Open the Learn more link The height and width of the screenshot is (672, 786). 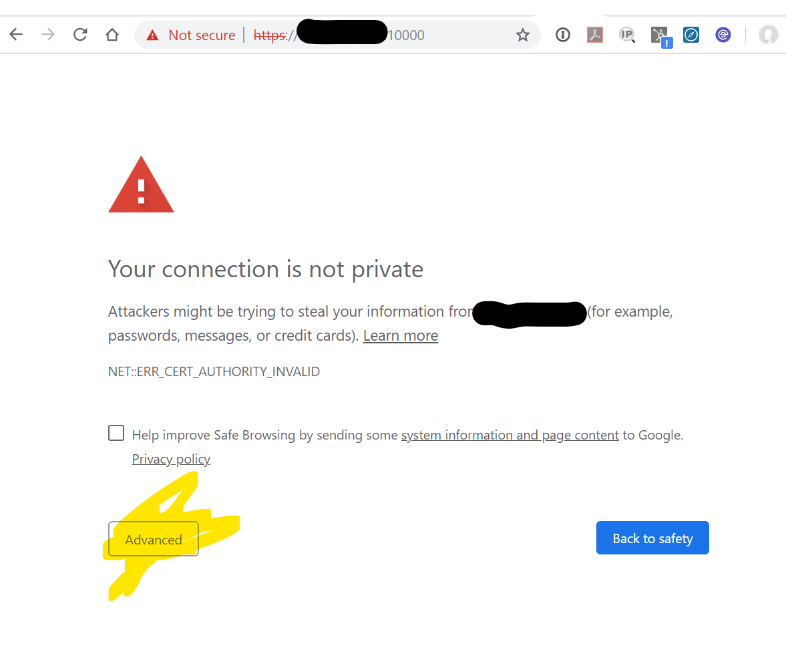401,335
